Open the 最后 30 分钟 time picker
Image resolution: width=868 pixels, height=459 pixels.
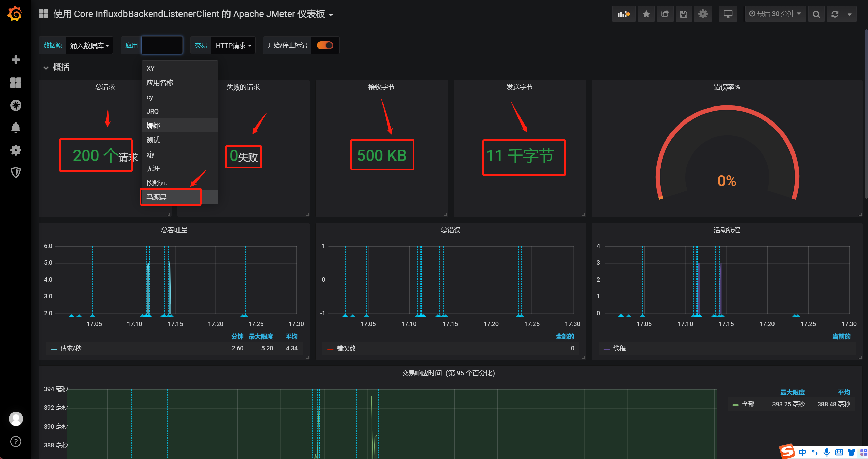pyautogui.click(x=775, y=14)
